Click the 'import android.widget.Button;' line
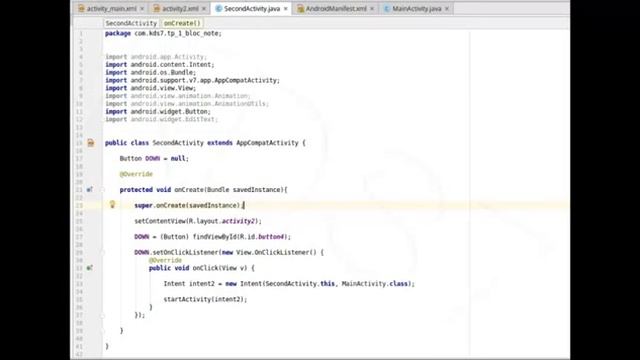This screenshot has height=360, width=640. (158, 111)
